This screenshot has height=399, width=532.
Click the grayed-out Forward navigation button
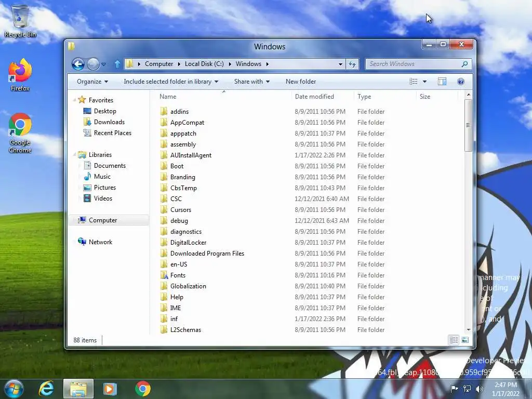(93, 64)
